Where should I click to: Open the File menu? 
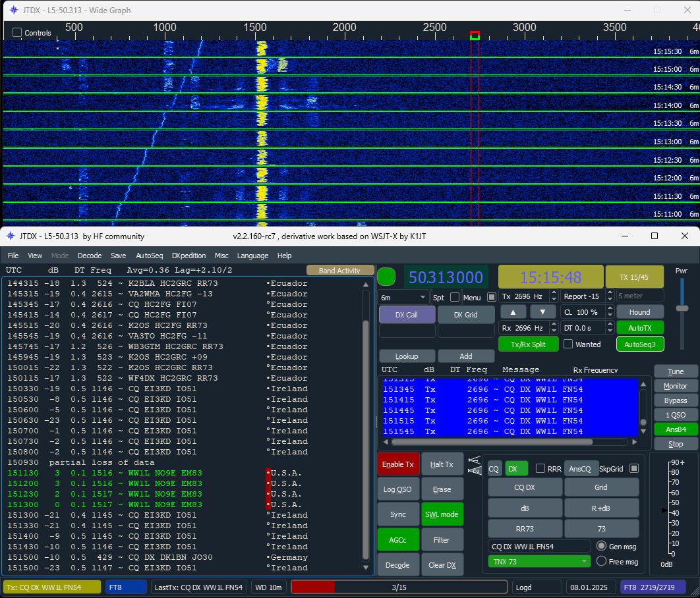(x=13, y=256)
